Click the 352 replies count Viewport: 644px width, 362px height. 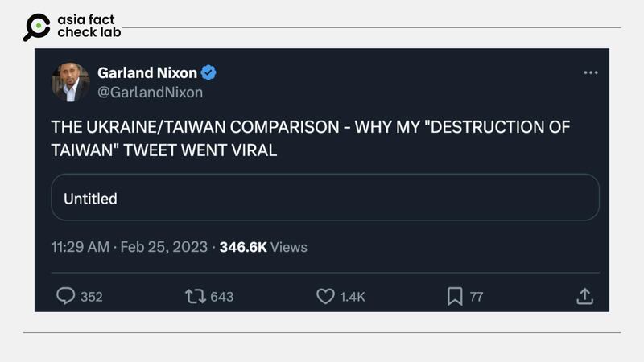92,297
